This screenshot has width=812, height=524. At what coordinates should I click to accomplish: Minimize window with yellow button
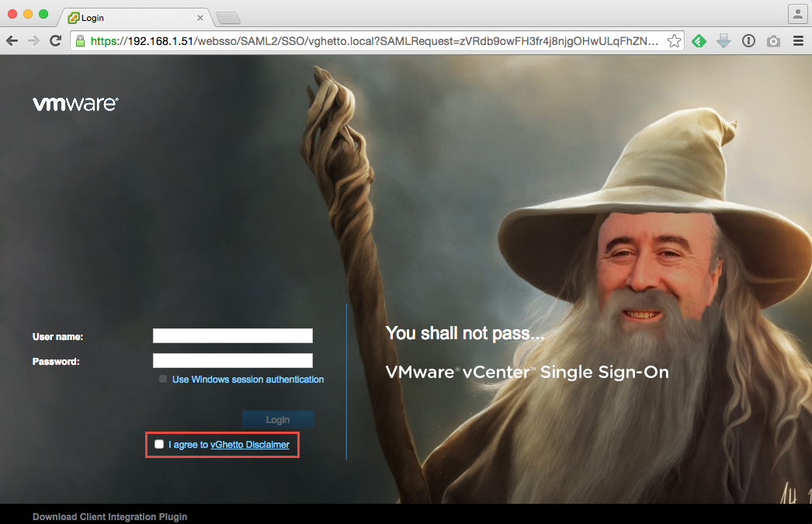pos(28,14)
